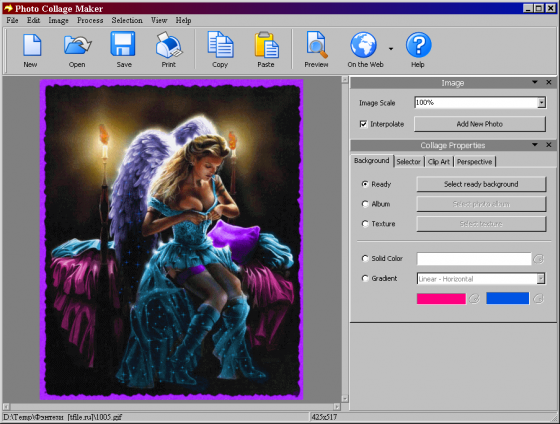
Task: Click the white solid color swatch
Action: point(474,259)
